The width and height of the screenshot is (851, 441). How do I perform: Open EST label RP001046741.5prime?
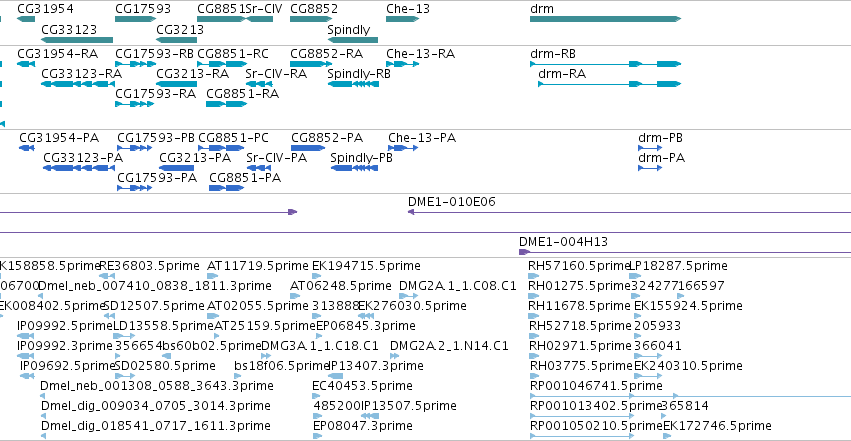[x=596, y=386]
